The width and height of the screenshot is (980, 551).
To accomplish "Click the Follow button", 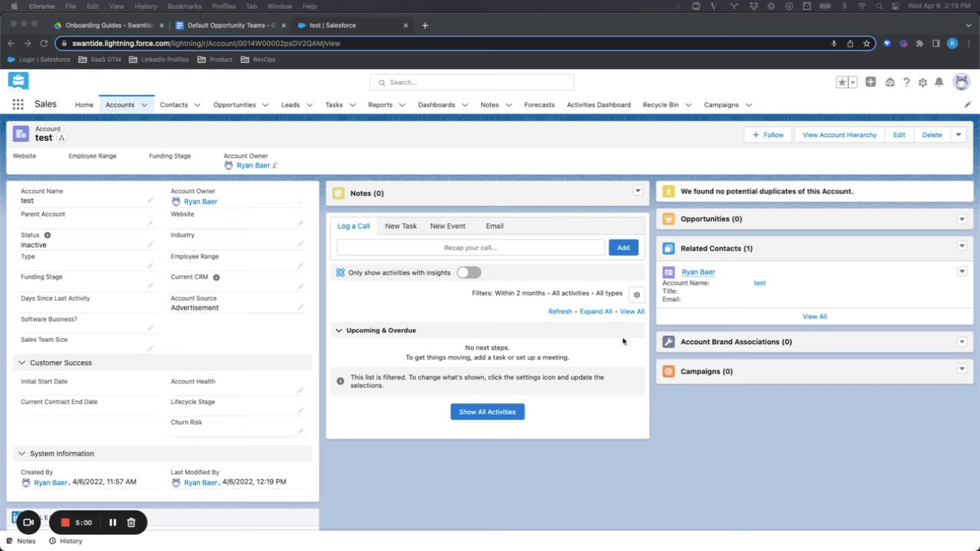I will pos(768,135).
